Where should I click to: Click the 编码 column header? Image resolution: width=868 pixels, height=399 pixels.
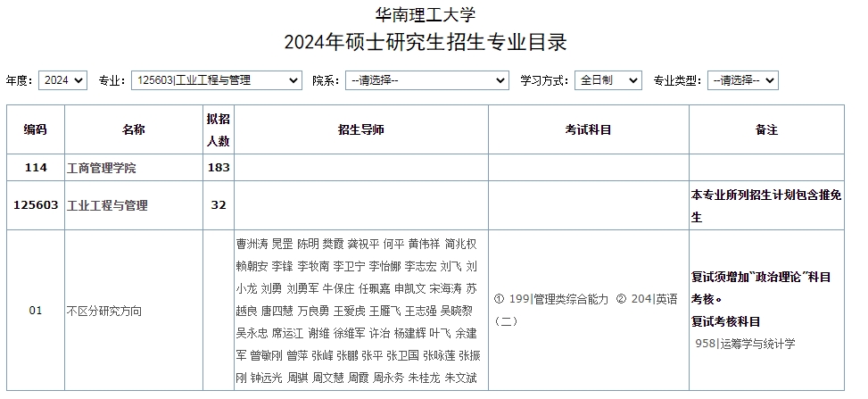tap(36, 130)
